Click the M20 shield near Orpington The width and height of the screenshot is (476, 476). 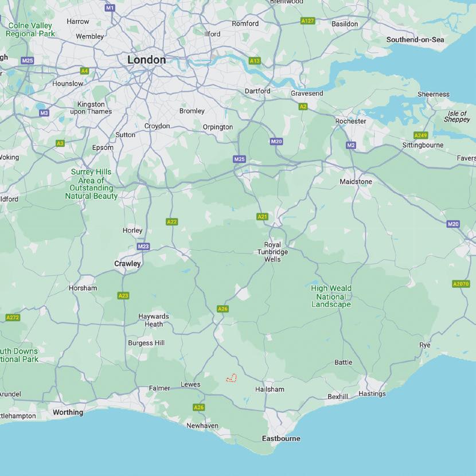(276, 141)
